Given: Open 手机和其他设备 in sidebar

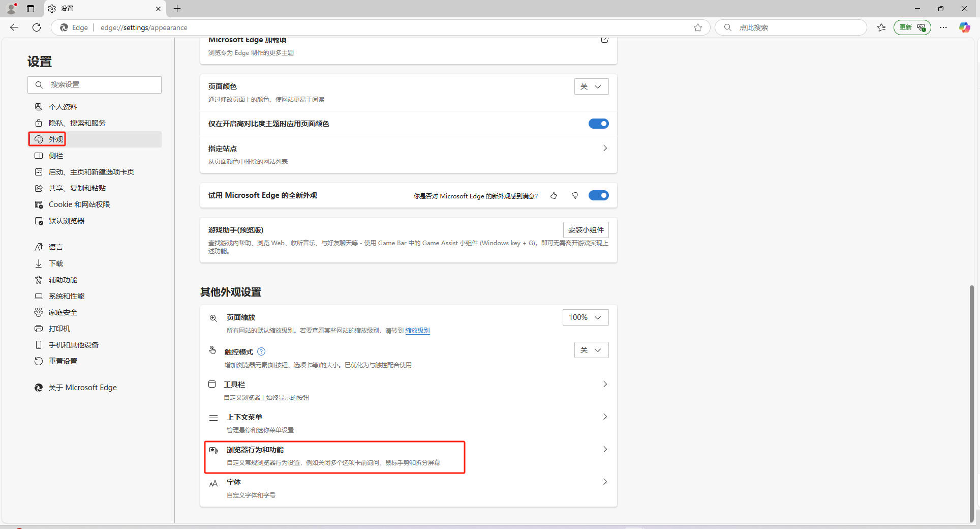Looking at the screenshot, I should click(95, 345).
